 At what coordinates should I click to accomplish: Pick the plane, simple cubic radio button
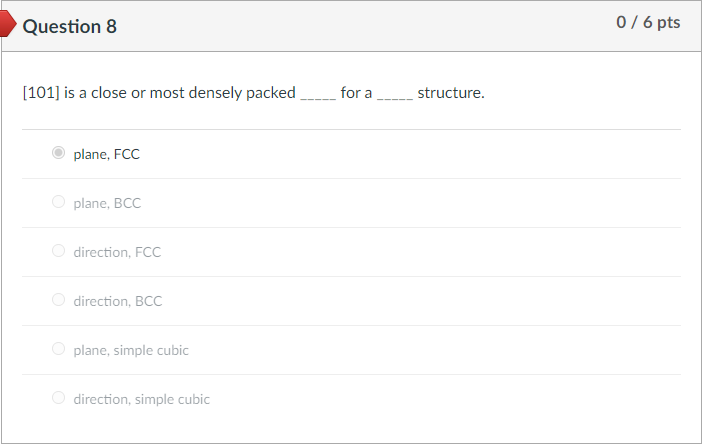pos(59,350)
